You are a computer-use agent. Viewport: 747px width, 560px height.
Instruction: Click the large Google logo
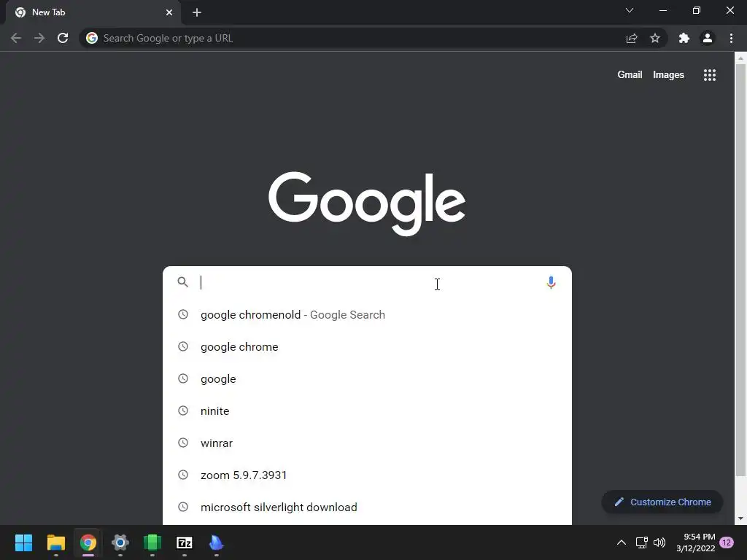(367, 203)
